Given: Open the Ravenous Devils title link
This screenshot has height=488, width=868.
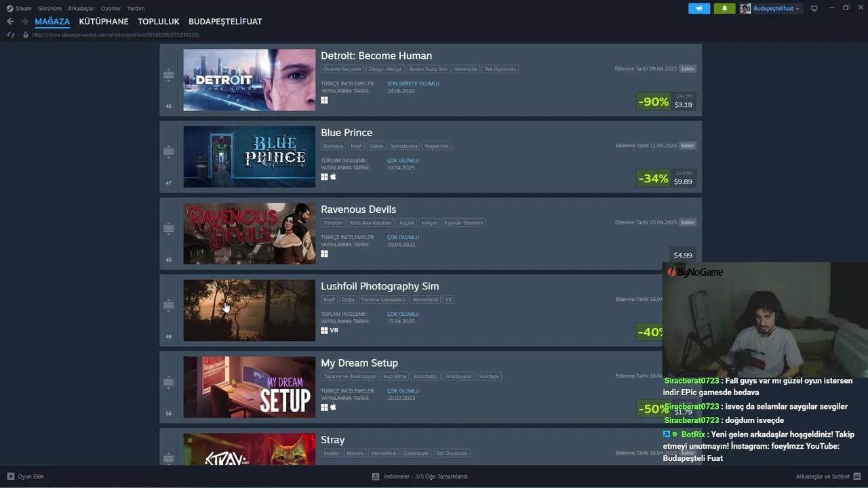Looking at the screenshot, I should click(x=358, y=209).
